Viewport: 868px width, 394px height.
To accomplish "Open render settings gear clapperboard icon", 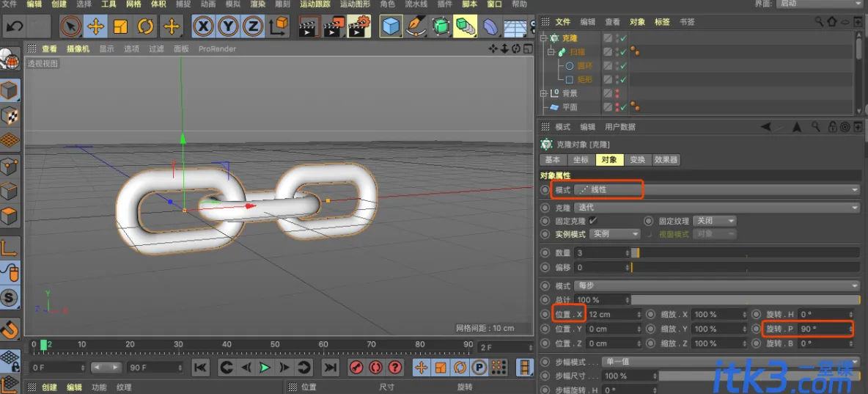I will (358, 26).
